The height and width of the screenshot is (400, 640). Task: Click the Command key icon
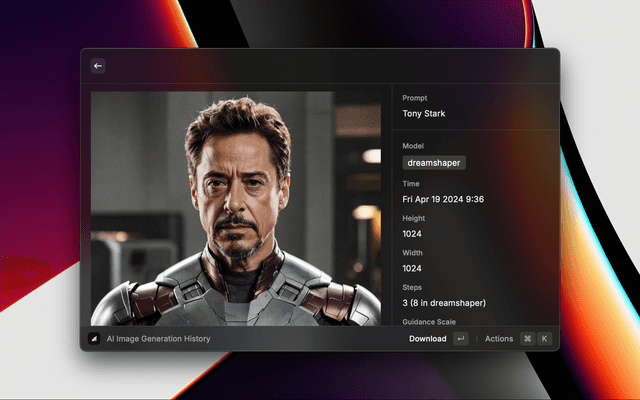[527, 339]
